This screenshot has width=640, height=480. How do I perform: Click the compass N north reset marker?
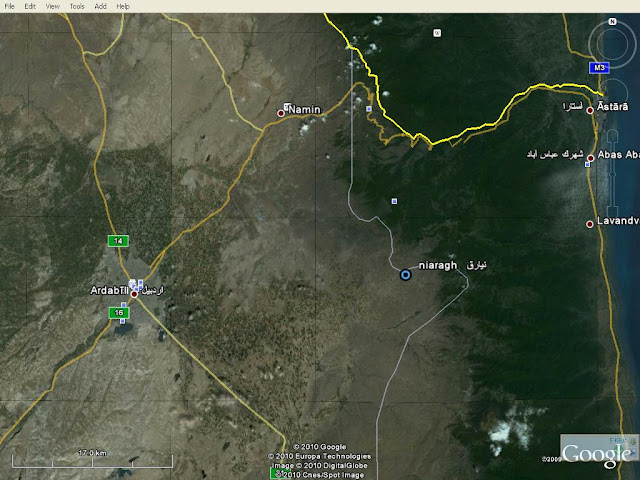[612, 22]
